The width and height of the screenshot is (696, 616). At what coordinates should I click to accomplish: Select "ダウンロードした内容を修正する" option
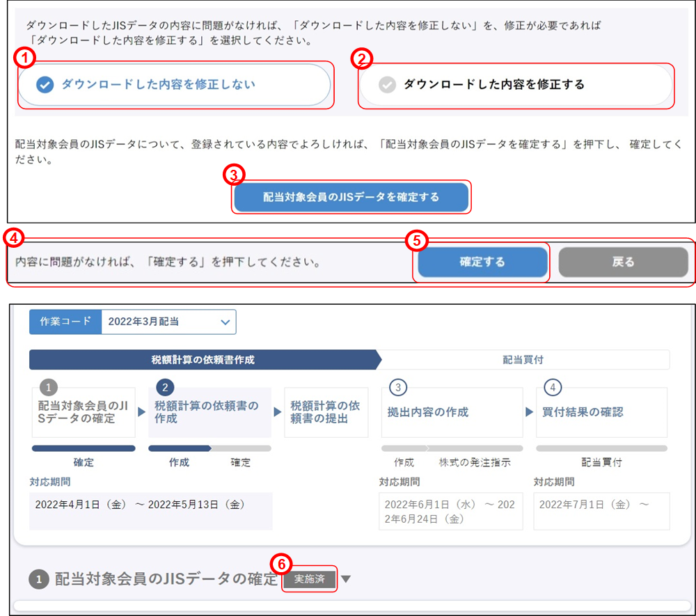click(515, 85)
